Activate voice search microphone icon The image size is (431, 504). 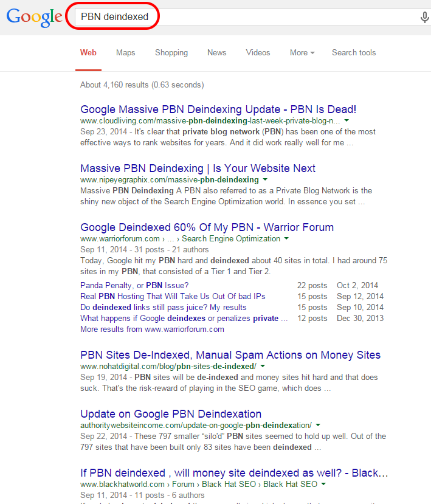tap(424, 17)
